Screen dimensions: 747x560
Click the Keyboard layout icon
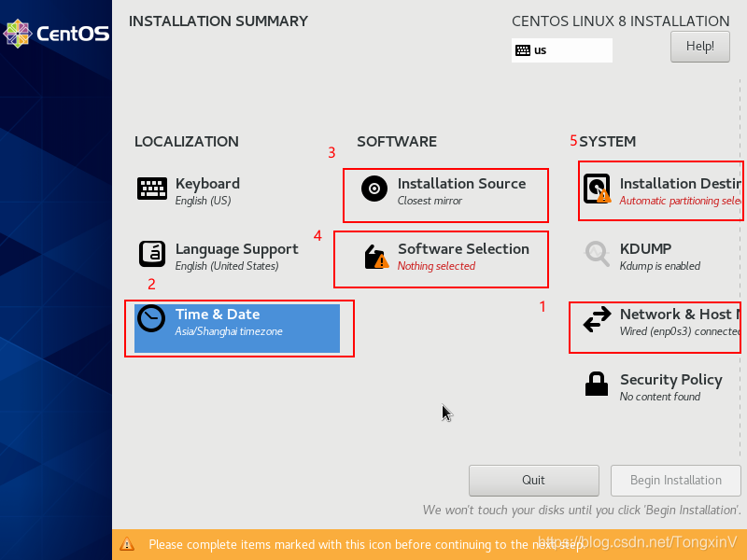[x=152, y=189]
